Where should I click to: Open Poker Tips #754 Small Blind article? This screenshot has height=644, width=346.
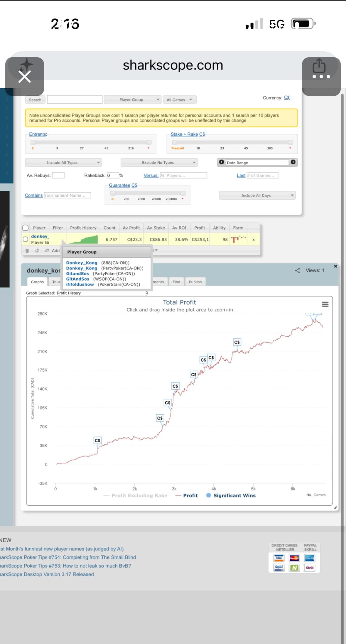68,557
